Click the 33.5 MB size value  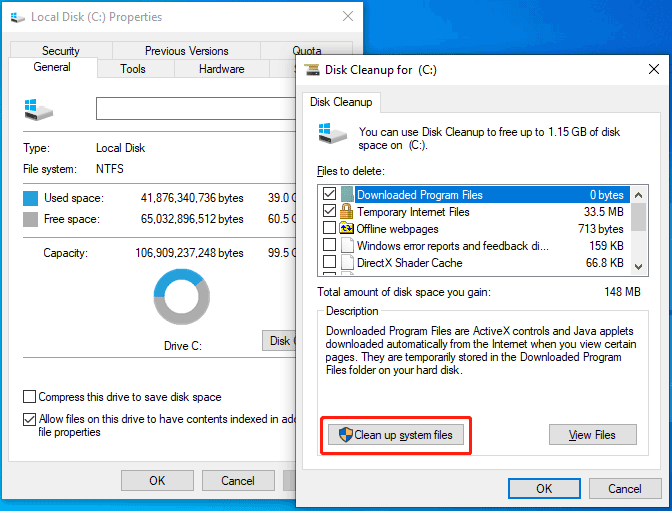603,212
